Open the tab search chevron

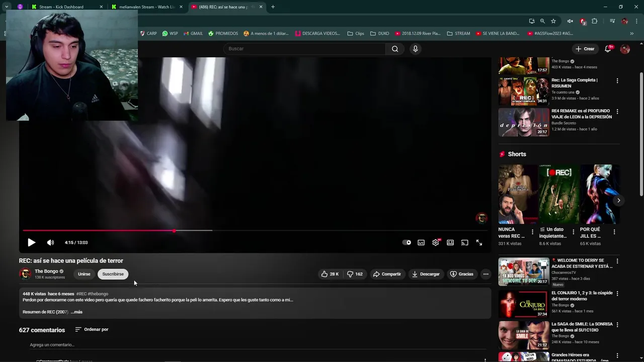[7, 7]
